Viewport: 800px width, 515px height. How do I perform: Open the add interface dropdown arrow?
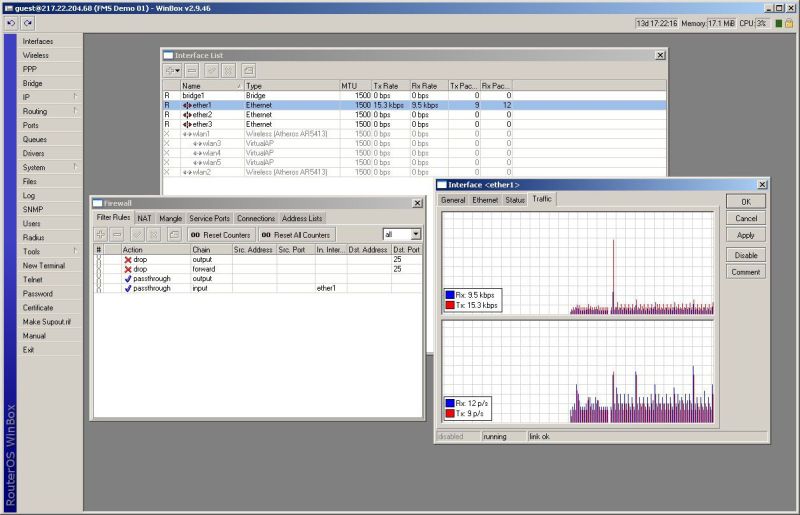(x=178, y=70)
